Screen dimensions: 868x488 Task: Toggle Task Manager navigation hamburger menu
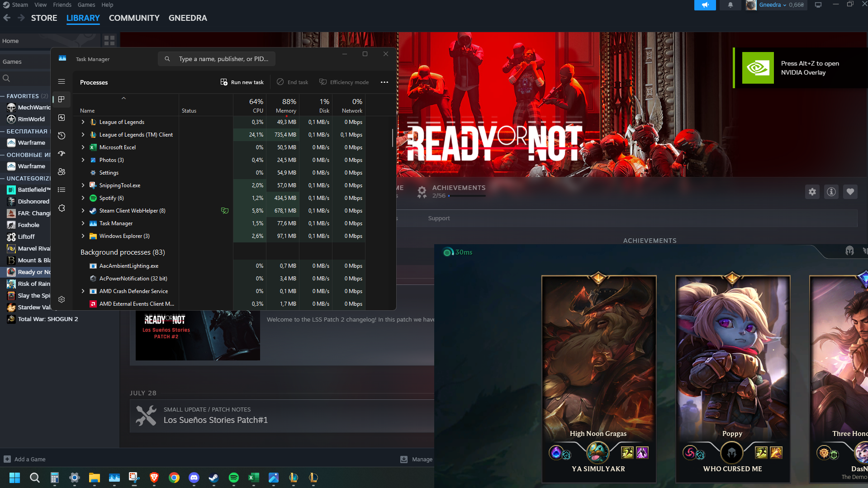[x=62, y=81]
